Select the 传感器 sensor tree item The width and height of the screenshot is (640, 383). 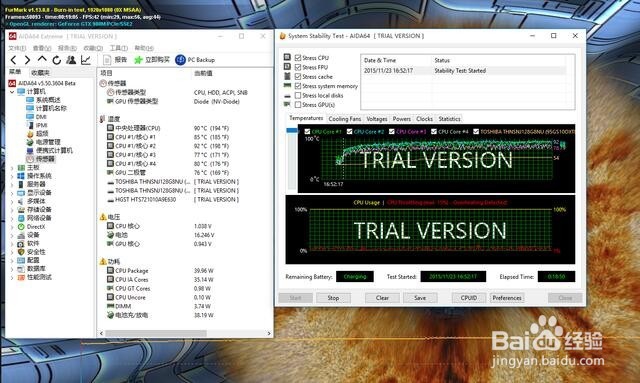click(x=41, y=158)
